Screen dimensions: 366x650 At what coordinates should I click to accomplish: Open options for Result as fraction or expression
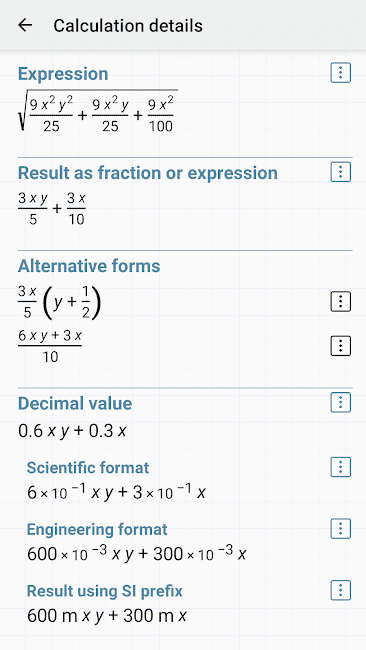(341, 172)
